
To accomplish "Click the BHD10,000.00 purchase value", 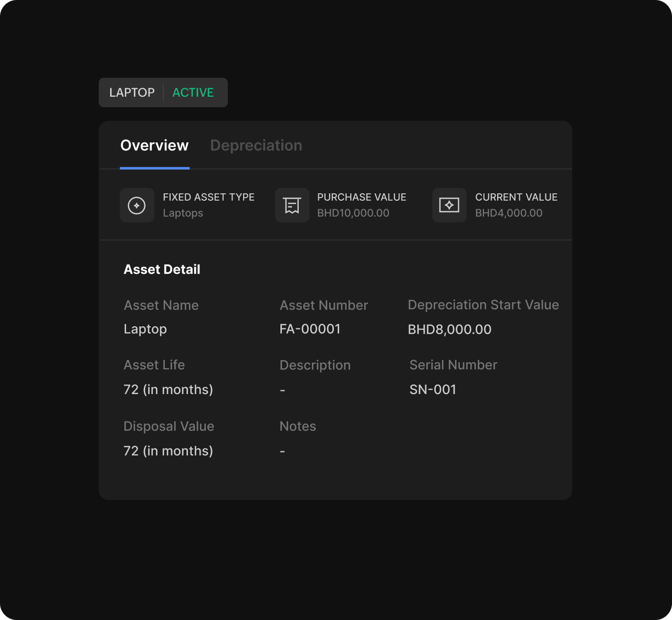I will (x=354, y=213).
